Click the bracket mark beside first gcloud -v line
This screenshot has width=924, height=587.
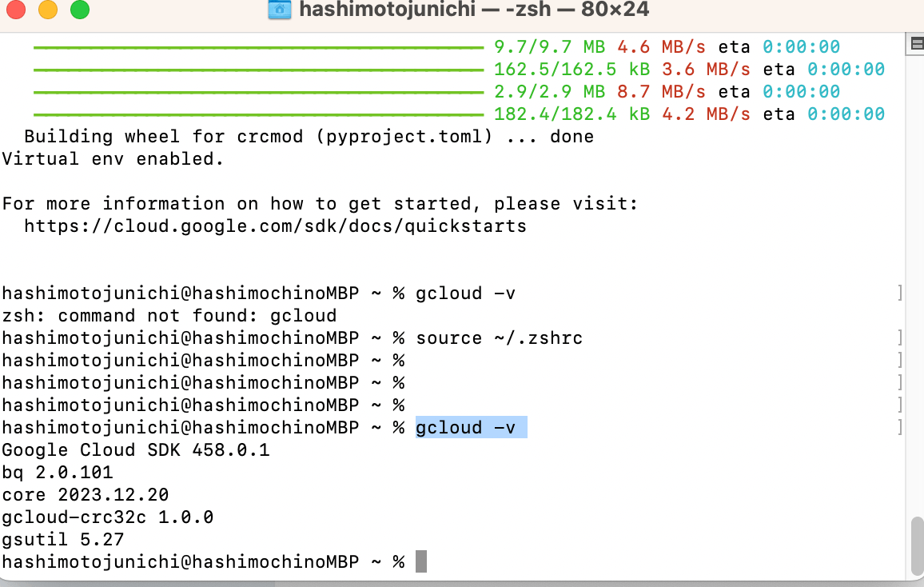(900, 293)
